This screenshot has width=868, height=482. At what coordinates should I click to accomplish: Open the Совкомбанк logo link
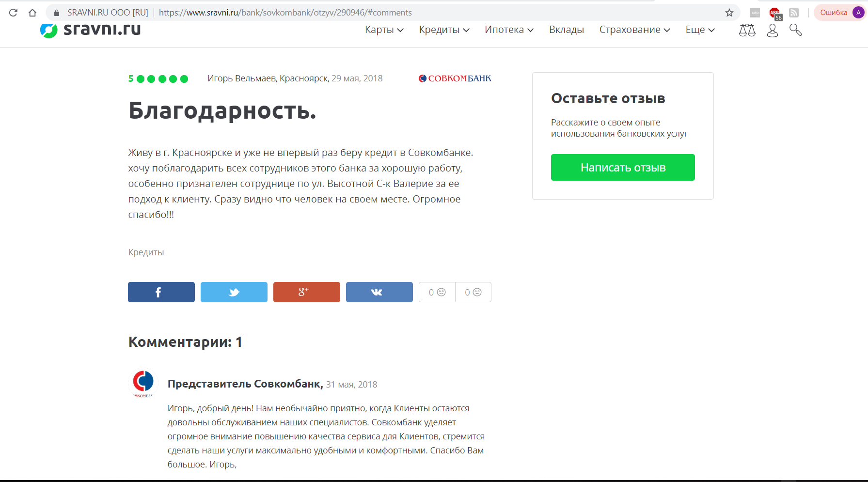455,78
